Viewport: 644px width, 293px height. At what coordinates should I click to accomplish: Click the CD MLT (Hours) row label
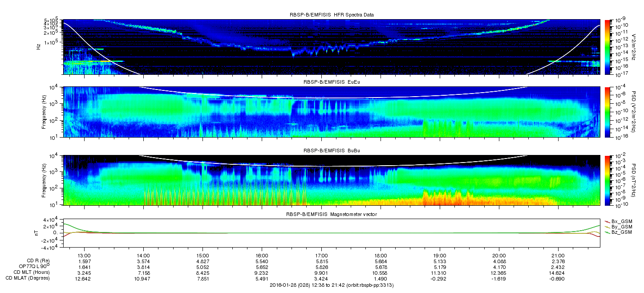click(32, 273)
